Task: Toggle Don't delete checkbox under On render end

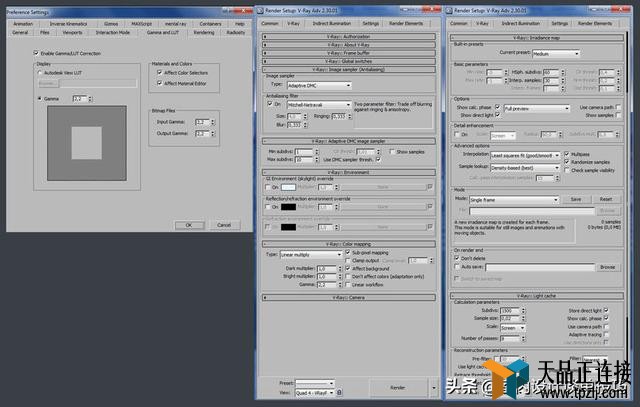Action: pos(457,258)
